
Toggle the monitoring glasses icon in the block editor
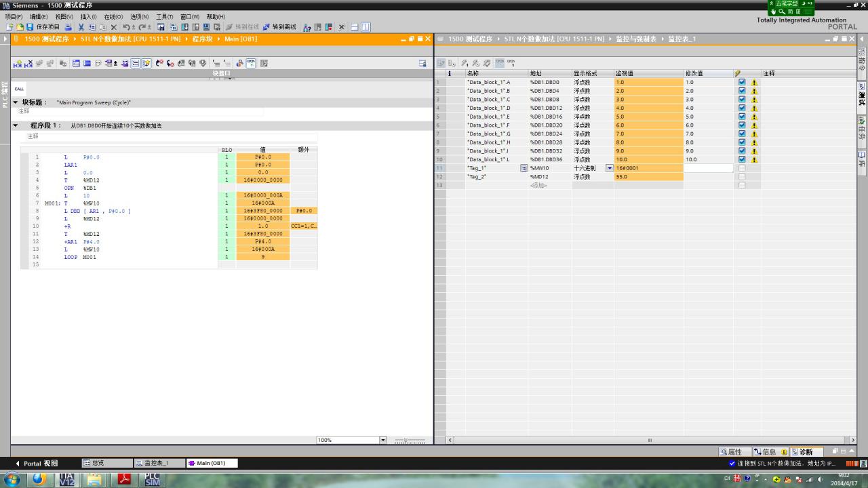[x=251, y=63]
